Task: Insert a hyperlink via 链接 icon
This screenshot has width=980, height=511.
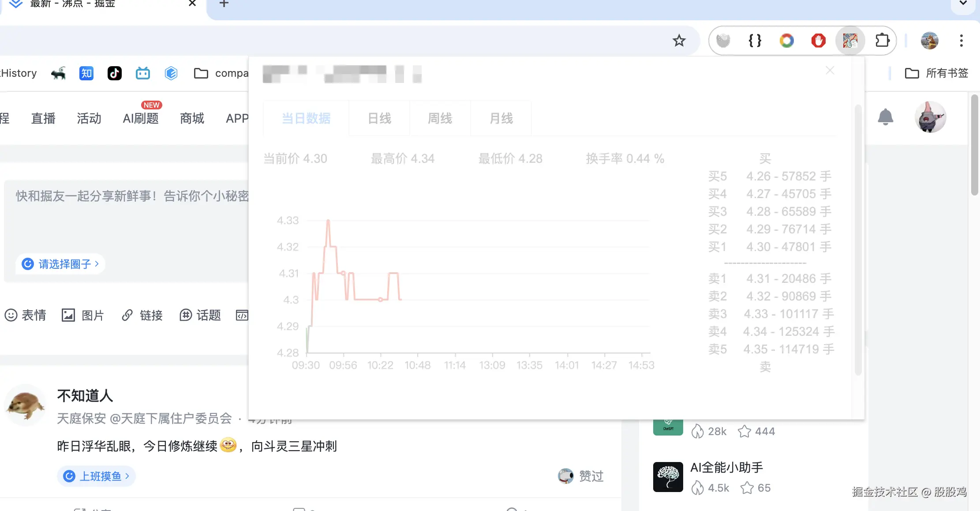Action: (x=127, y=315)
